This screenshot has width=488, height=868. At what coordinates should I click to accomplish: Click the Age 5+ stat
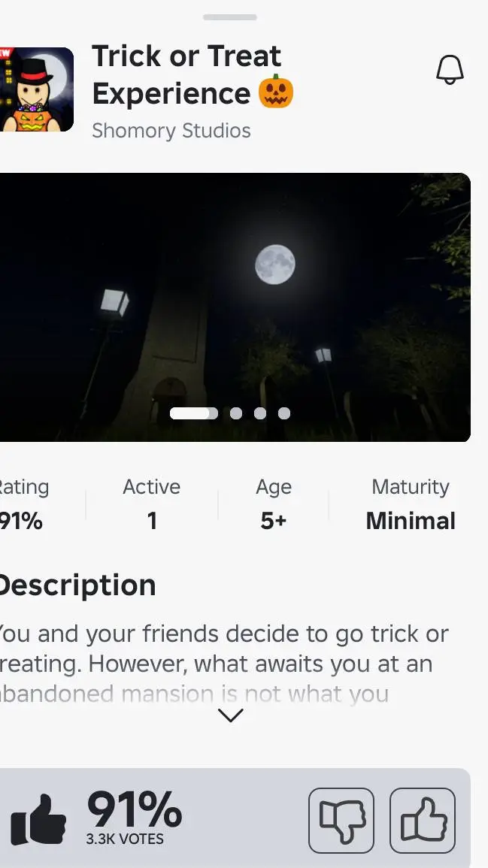pos(272,504)
